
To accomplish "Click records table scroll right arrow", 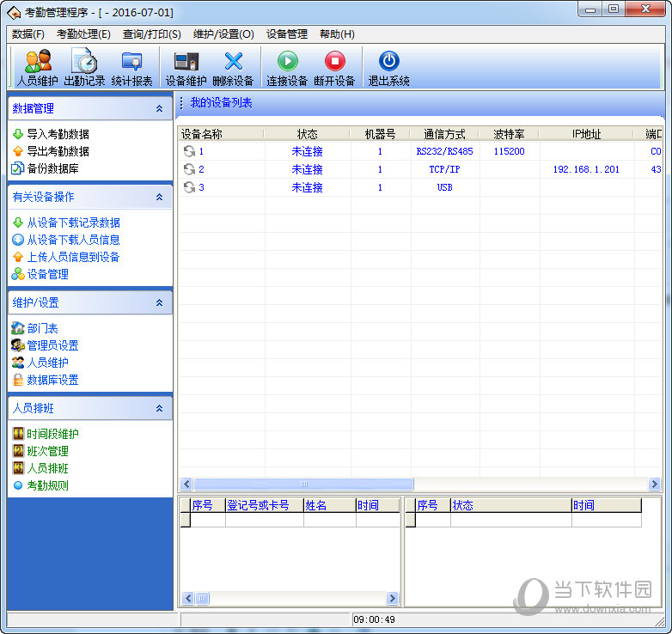I will 392,598.
